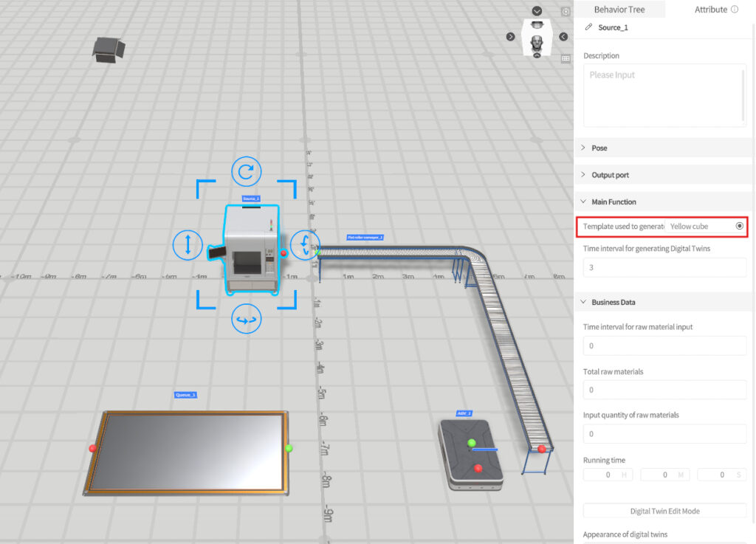The width and height of the screenshot is (756, 544).
Task: Click the Source_1 name field in panel header
Action: tap(613, 27)
